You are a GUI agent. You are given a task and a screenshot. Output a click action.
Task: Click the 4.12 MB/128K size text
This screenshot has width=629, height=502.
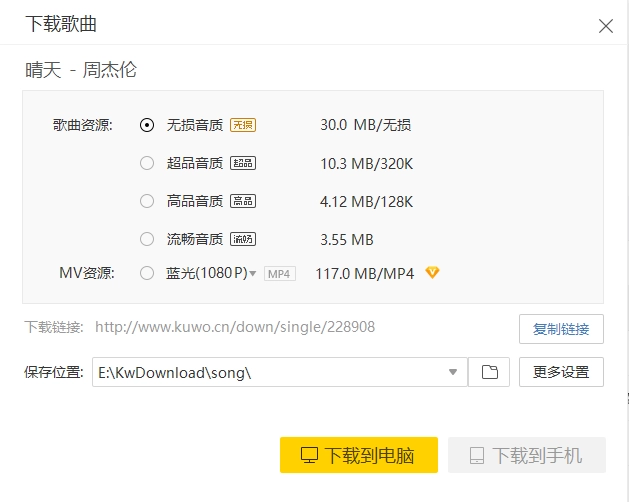coord(366,201)
